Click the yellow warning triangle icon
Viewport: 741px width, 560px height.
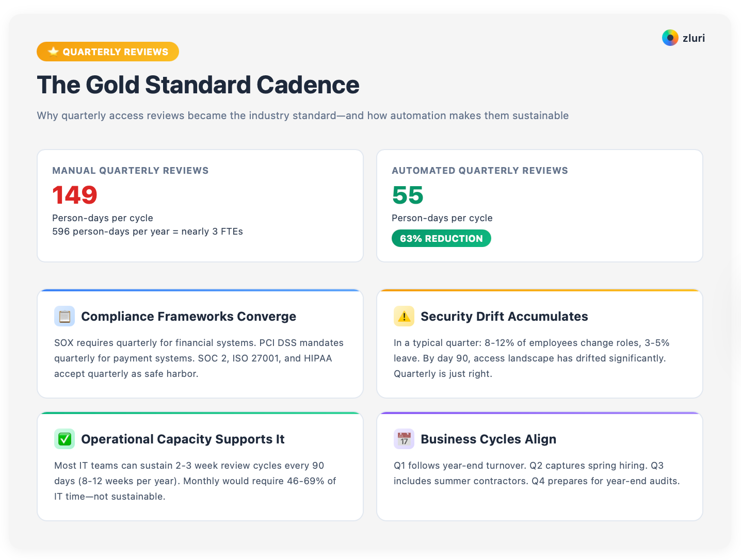tap(404, 316)
